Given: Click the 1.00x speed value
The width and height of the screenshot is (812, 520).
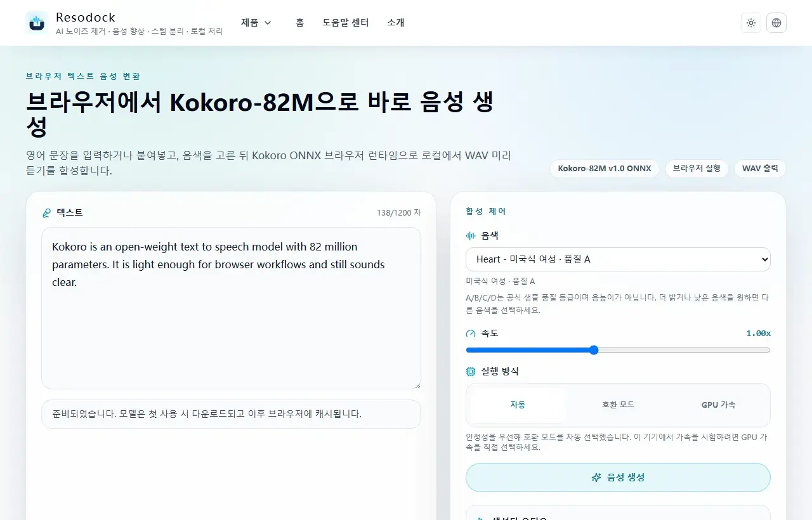Looking at the screenshot, I should pyautogui.click(x=758, y=334).
